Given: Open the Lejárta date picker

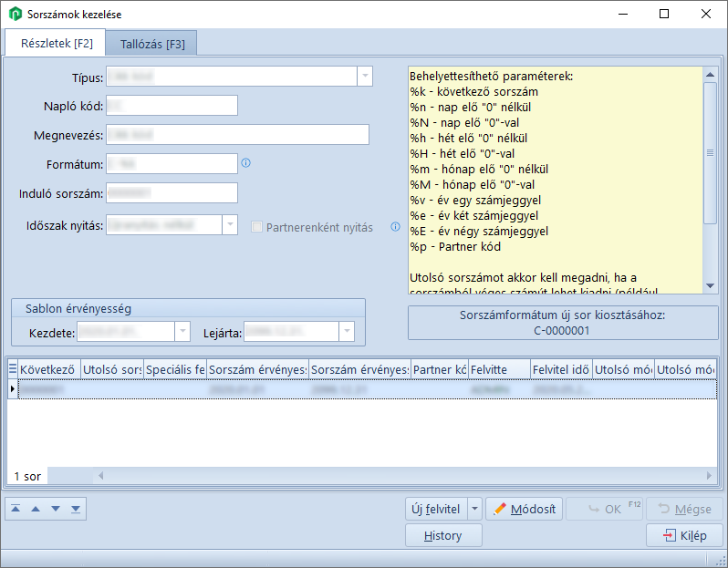Looking at the screenshot, I should click(346, 333).
